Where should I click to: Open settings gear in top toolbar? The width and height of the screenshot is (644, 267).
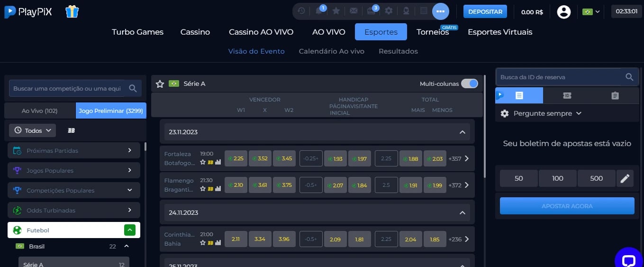coord(389,11)
